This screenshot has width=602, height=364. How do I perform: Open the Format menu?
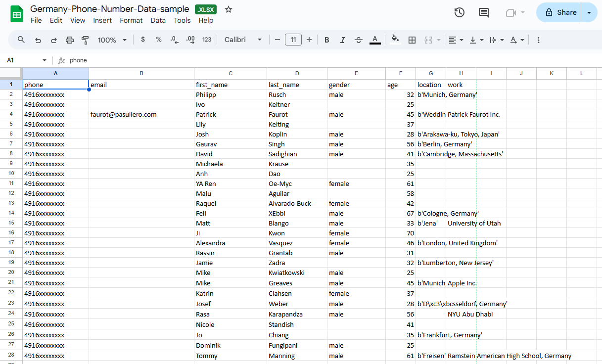click(x=131, y=20)
